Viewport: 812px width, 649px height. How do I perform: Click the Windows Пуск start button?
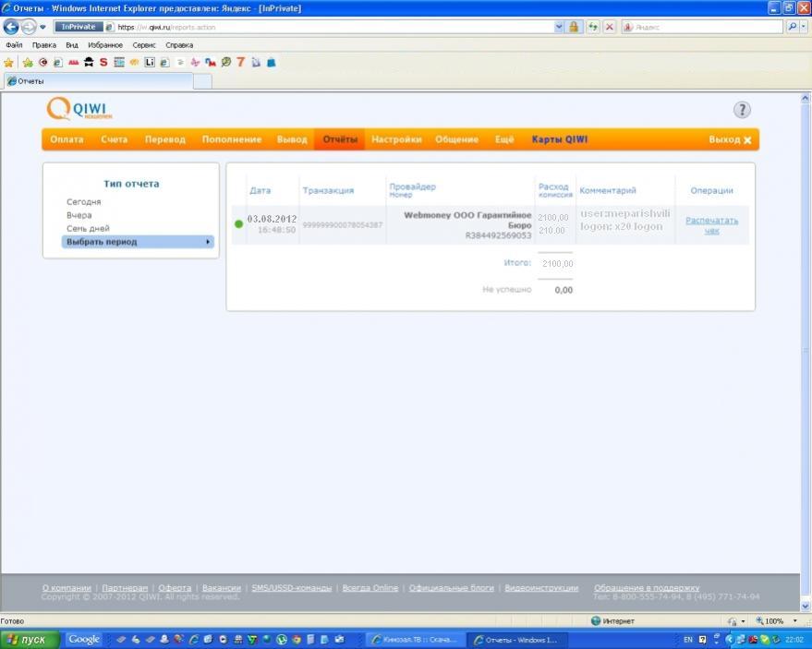(x=30, y=639)
